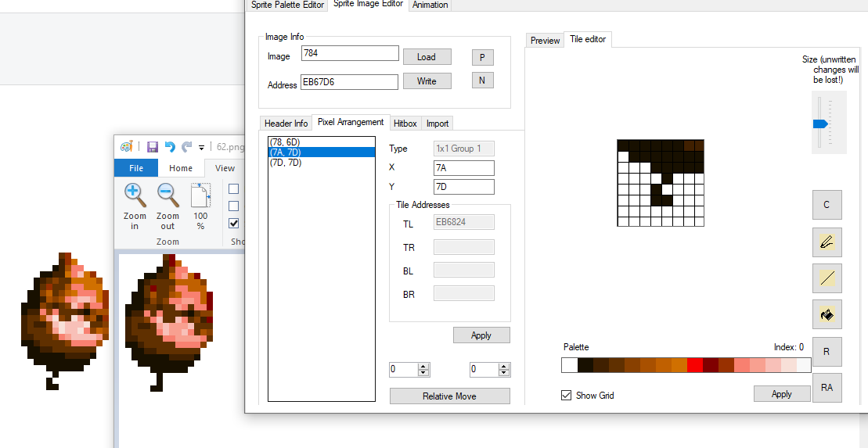Select the line drawing tool
The width and height of the screenshot is (868, 448).
[x=827, y=278]
